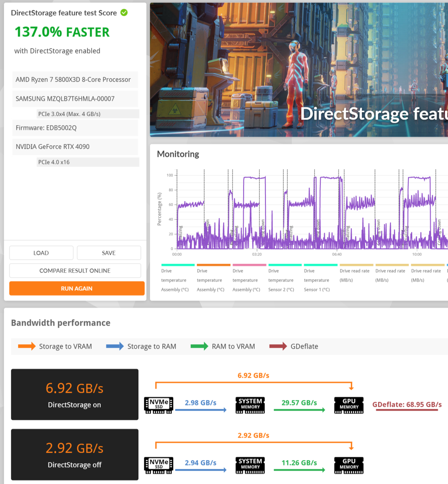Click the NVMe SSD icon in the DirectStorage on row

pos(158,405)
